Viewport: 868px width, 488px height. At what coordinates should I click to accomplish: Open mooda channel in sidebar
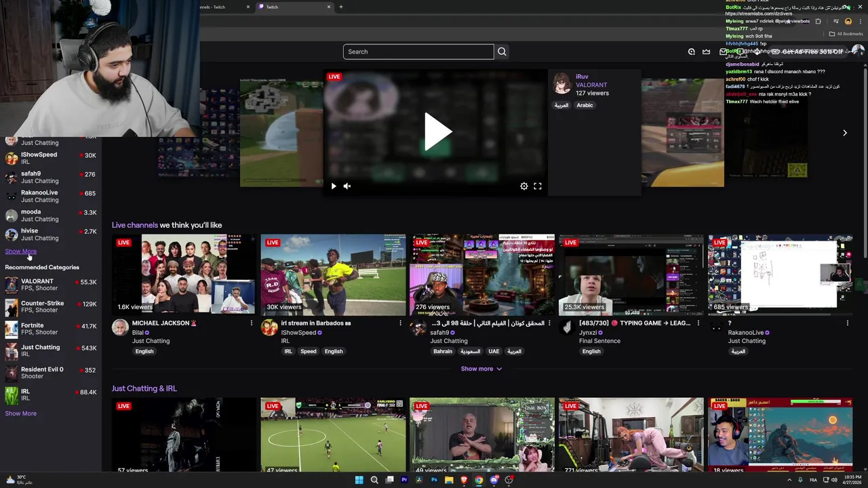pyautogui.click(x=51, y=215)
